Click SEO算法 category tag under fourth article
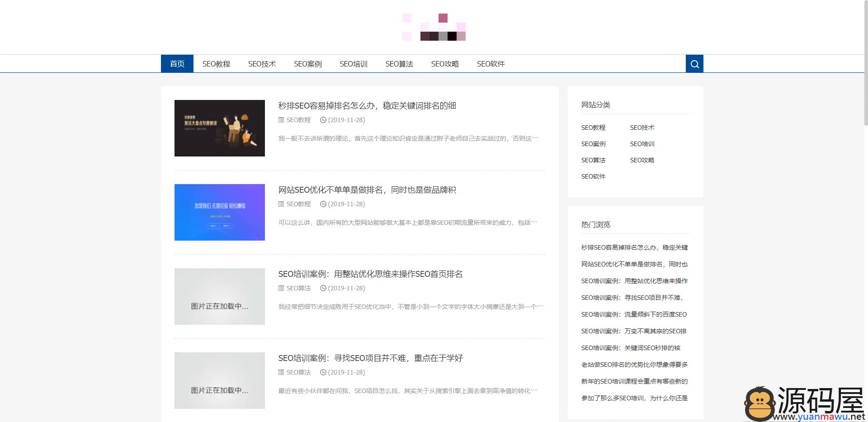The height and width of the screenshot is (422, 868). click(298, 372)
